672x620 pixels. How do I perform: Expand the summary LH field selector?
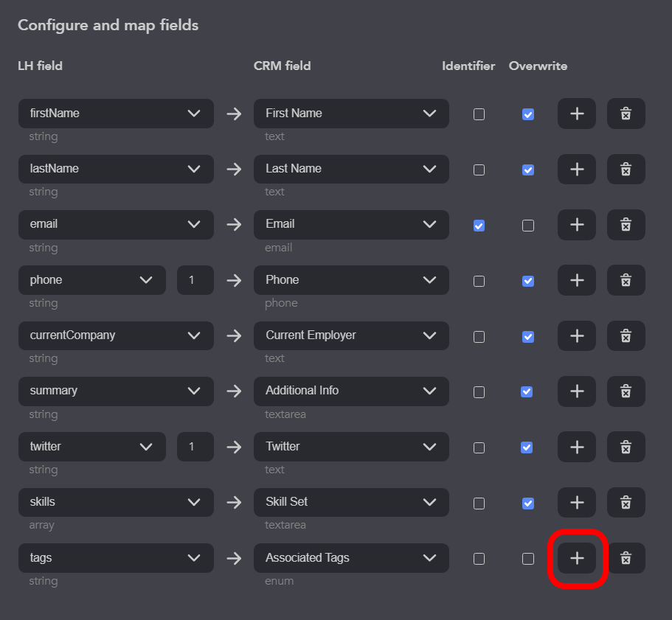pyautogui.click(x=116, y=391)
